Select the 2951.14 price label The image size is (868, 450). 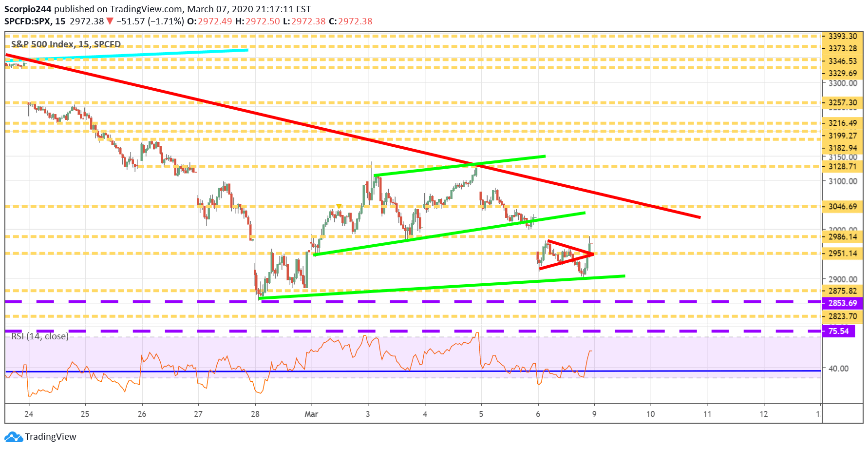tap(843, 253)
